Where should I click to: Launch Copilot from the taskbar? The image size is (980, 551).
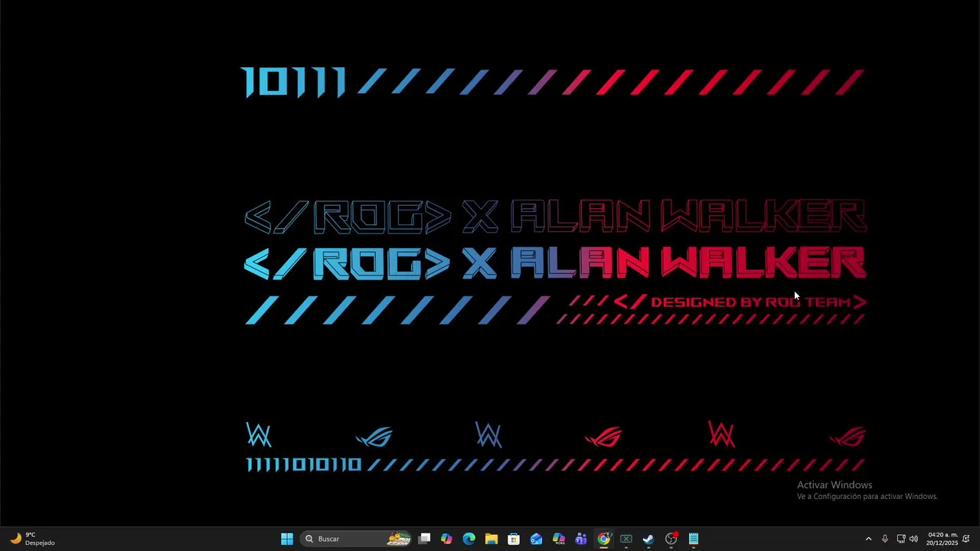(x=446, y=539)
